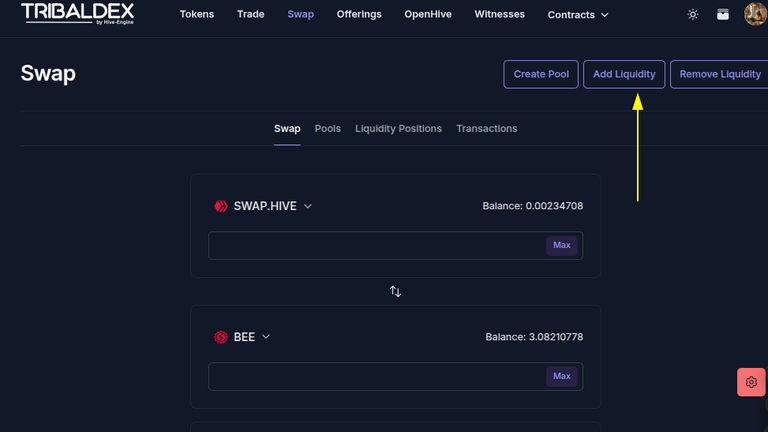Click the swap direction arrows icon

click(x=395, y=291)
